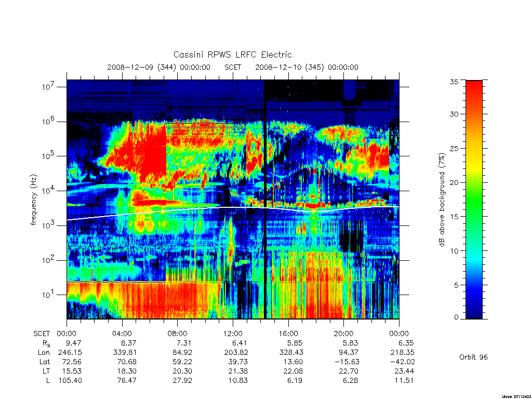The height and width of the screenshot is (399, 532).
Task: Click the time tick label 12:00
Action: point(233,334)
